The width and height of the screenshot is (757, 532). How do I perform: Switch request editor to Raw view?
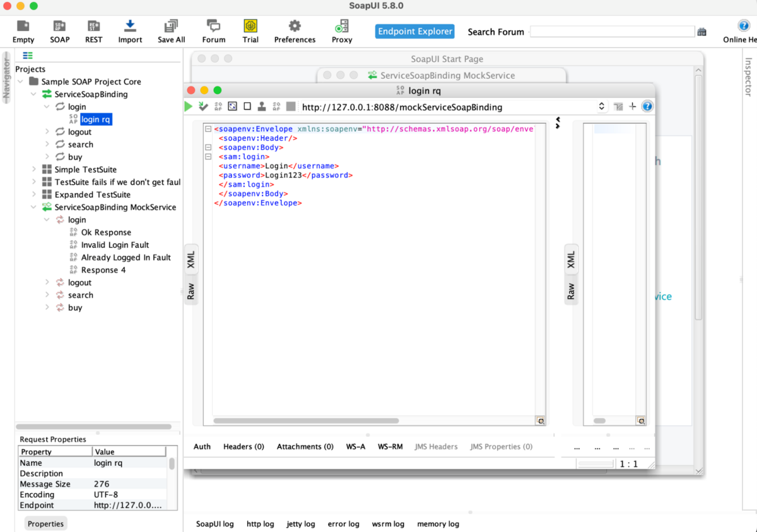click(191, 291)
